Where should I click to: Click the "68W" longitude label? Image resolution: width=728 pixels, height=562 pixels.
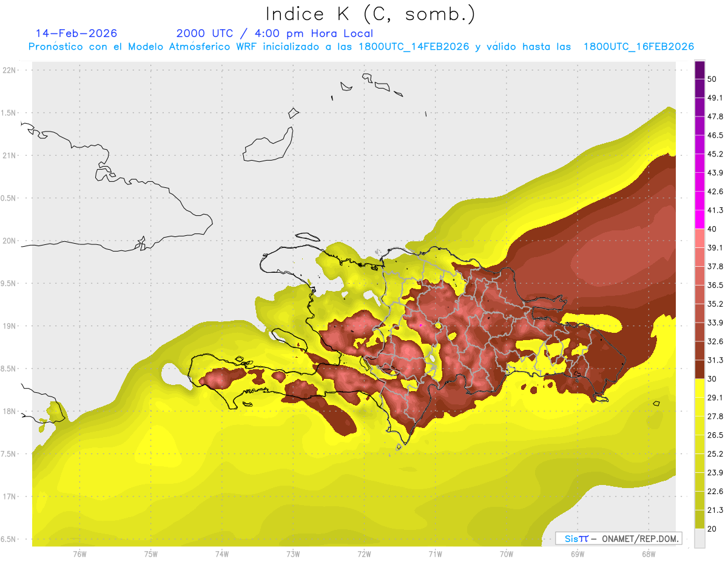pyautogui.click(x=648, y=554)
